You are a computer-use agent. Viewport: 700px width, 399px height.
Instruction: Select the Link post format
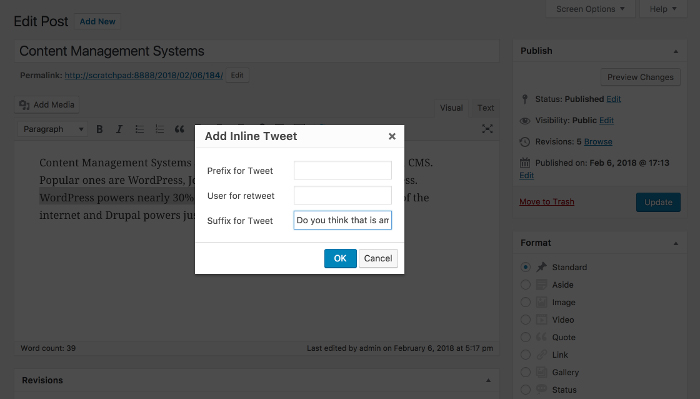coord(525,355)
